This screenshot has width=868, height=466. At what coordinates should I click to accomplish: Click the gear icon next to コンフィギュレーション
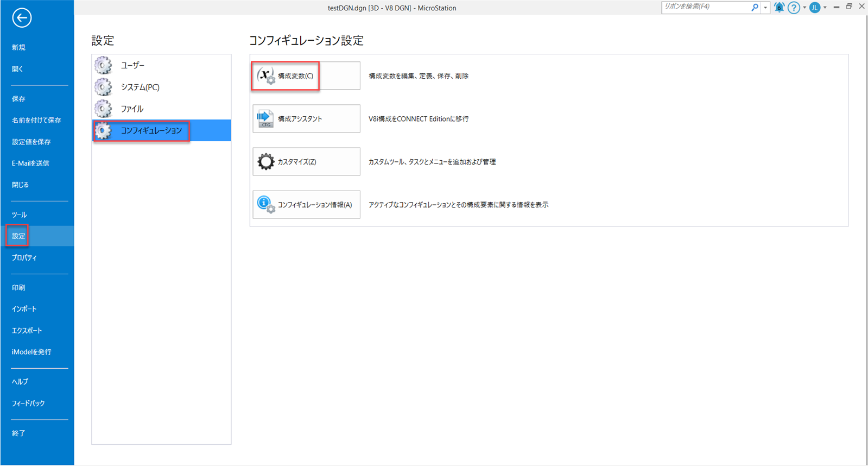coord(103,130)
